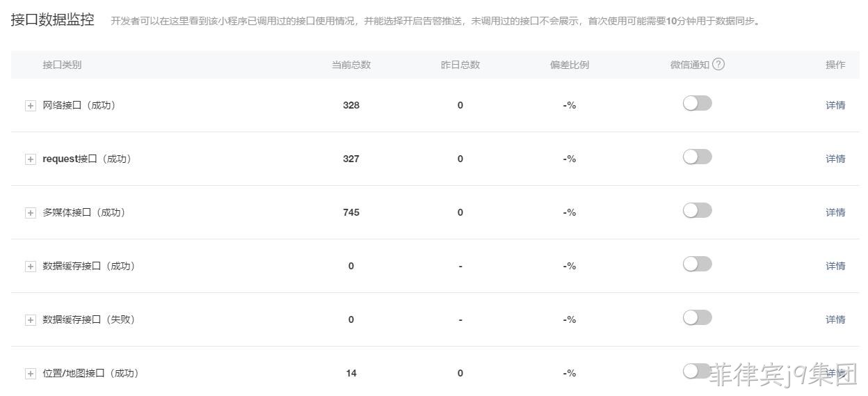Click the current total value 327

coord(351,159)
